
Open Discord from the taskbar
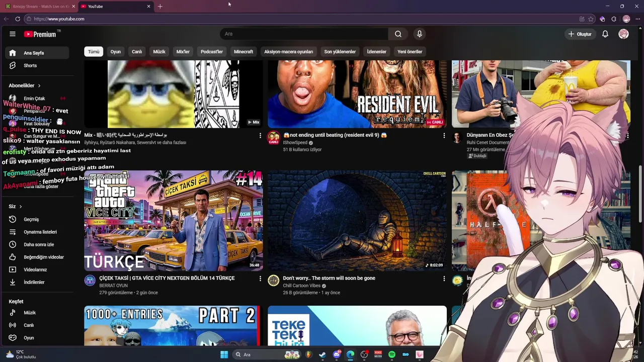point(337,354)
